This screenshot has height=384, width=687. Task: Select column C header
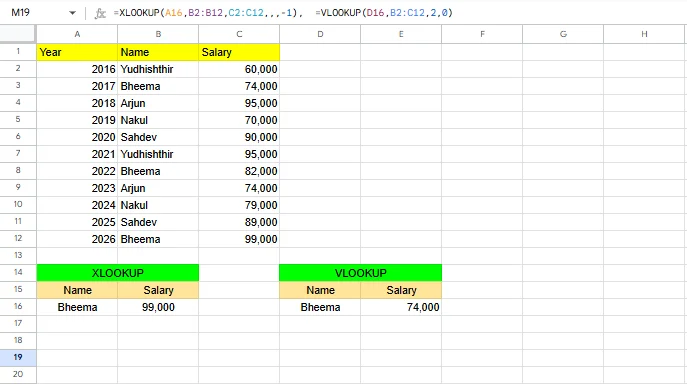pyautogui.click(x=239, y=34)
